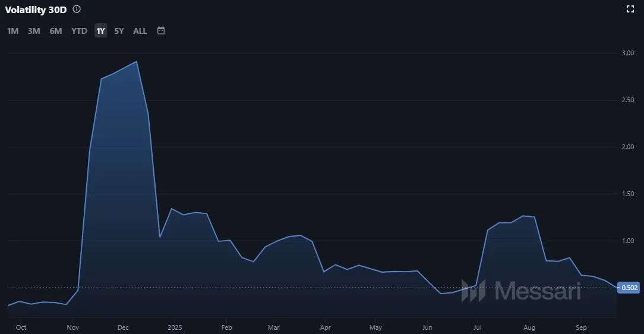Screen dimensions: 644x334
Task: Choose the 6M time range
Action: click(x=56, y=31)
